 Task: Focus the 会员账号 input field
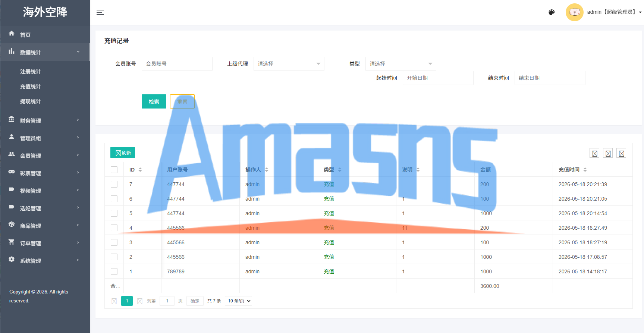coord(177,64)
